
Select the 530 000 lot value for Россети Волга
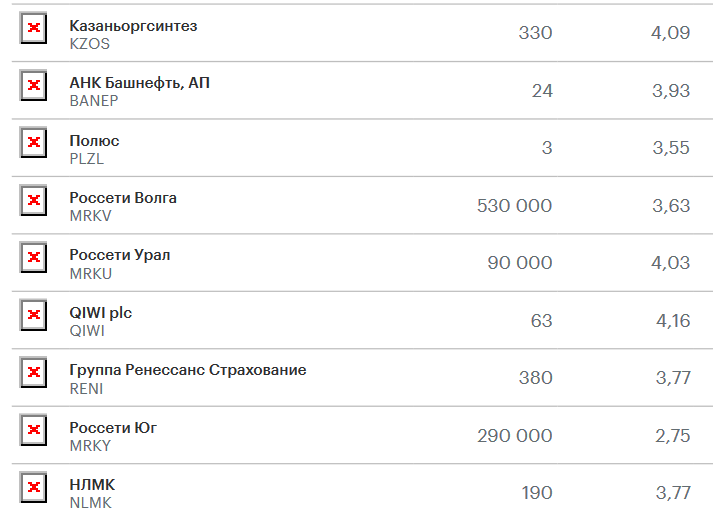(x=514, y=206)
